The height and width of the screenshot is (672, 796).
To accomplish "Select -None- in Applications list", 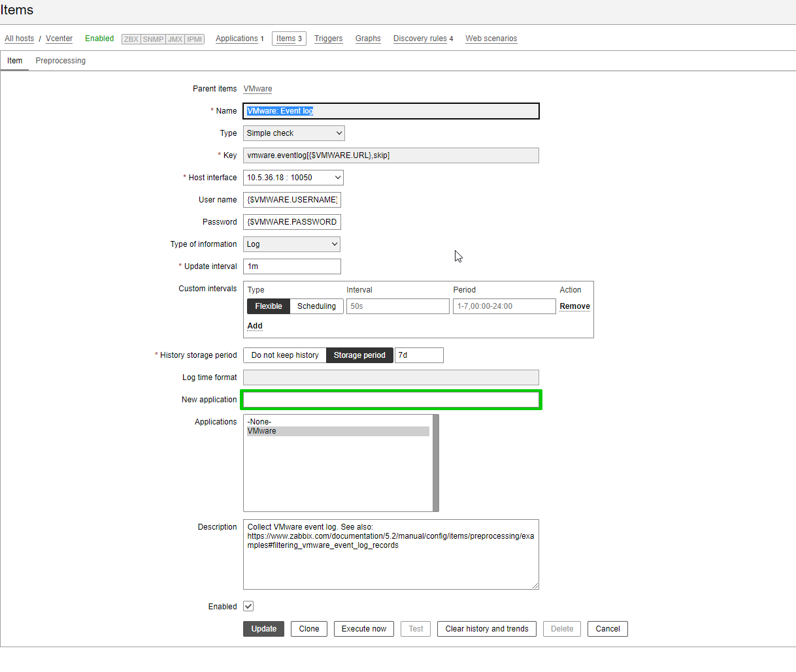I will point(338,422).
